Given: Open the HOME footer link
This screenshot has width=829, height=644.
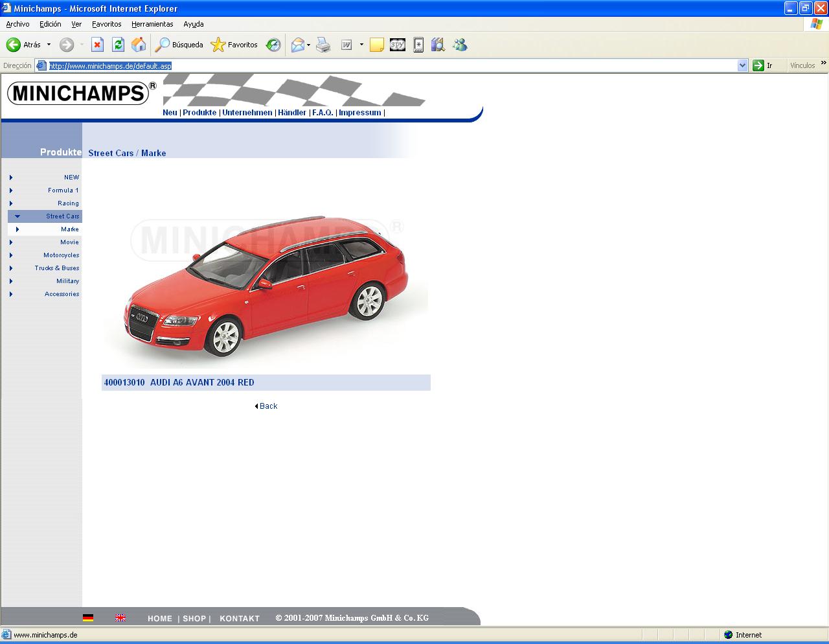Looking at the screenshot, I should point(160,619).
